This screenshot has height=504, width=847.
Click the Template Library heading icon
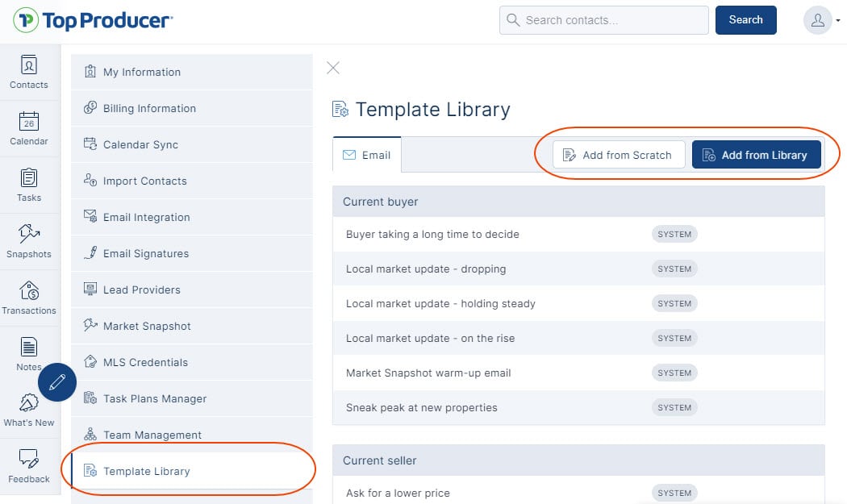(340, 109)
